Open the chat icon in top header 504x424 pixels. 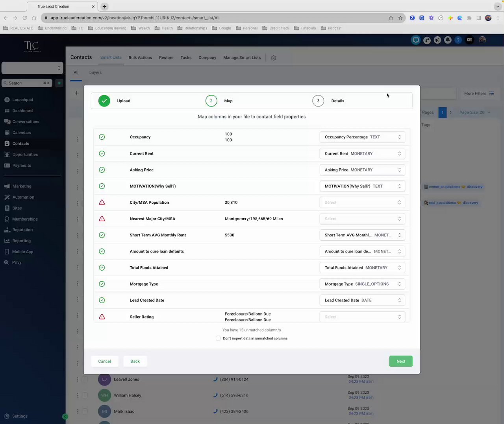pyautogui.click(x=416, y=40)
